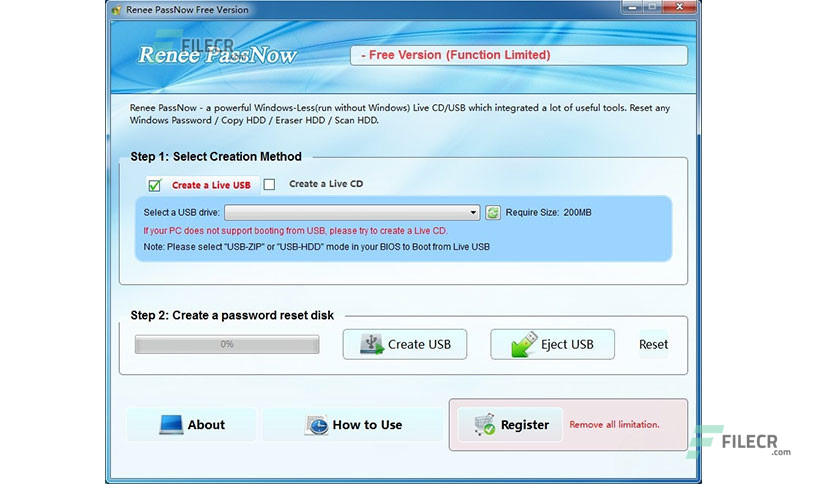Viewport: 836px width, 484px height.
Task: Click the refresh USB drive list icon
Action: click(493, 213)
